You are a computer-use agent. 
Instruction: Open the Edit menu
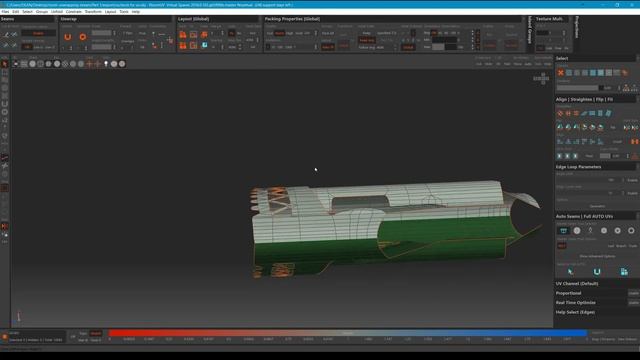pyautogui.click(x=16, y=12)
